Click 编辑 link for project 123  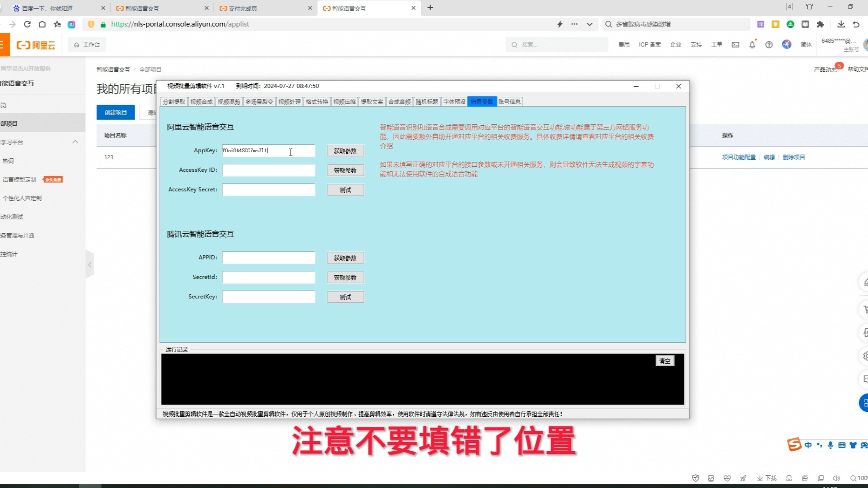coord(769,157)
